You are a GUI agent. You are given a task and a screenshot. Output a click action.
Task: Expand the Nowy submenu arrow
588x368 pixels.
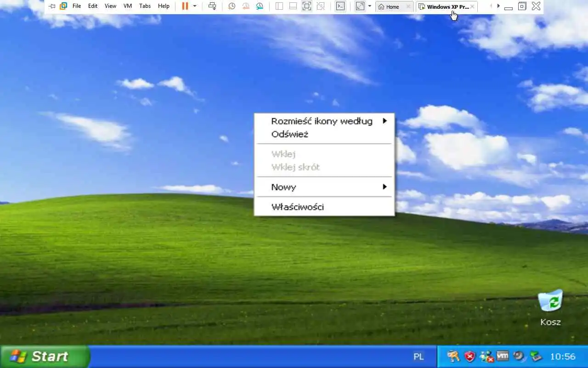pyautogui.click(x=385, y=187)
